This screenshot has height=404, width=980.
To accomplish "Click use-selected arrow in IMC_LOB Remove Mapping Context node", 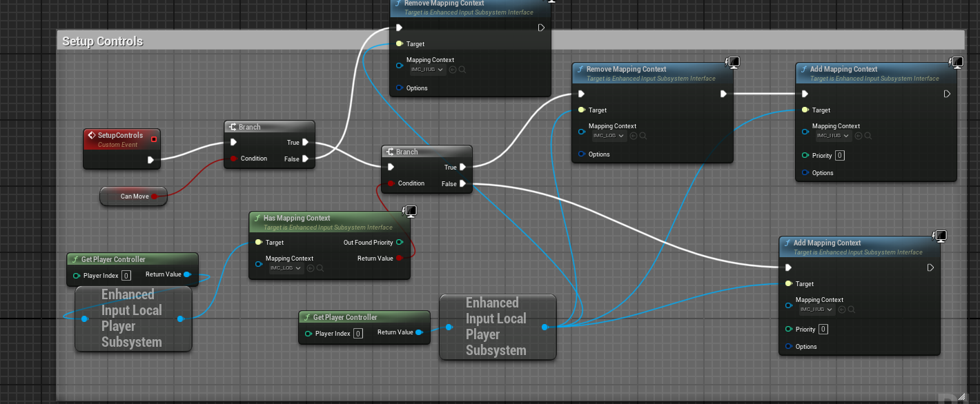I will point(634,136).
